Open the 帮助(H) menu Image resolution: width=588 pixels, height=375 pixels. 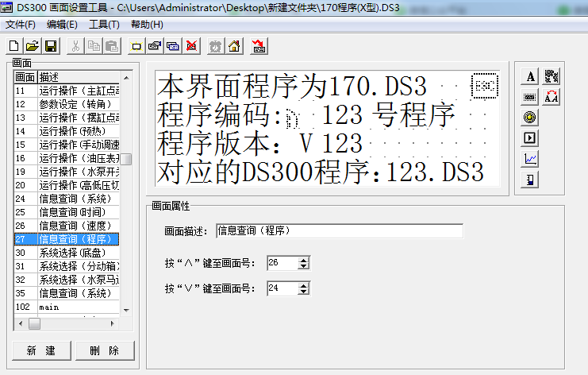coord(147,25)
